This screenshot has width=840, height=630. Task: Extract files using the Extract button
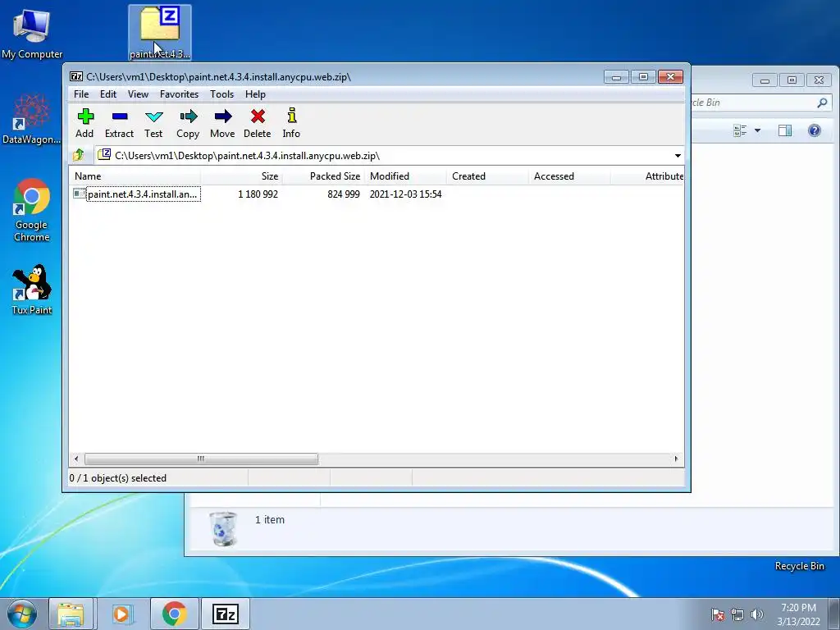coord(119,123)
